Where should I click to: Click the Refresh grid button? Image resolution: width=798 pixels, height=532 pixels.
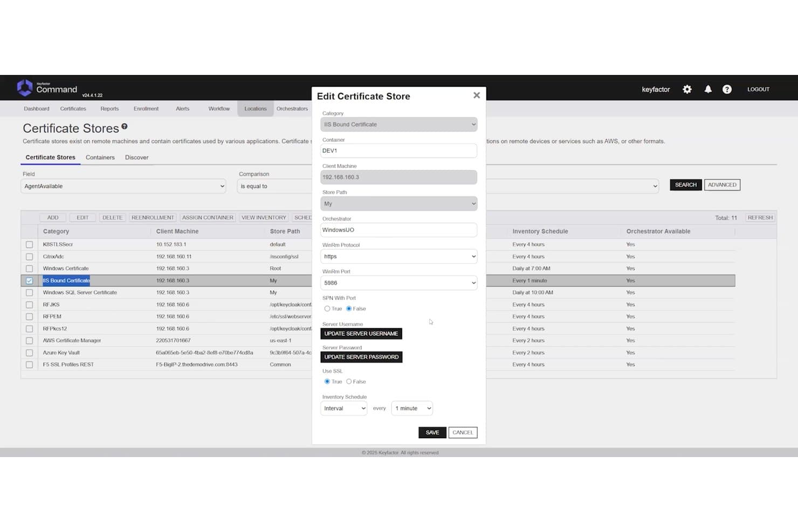pyautogui.click(x=760, y=218)
